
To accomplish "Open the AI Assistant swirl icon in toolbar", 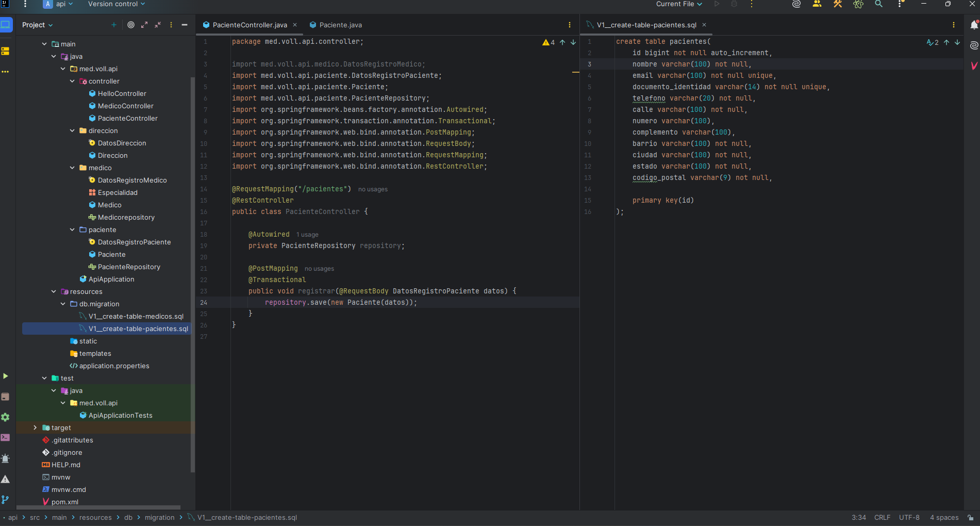I will 796,4.
